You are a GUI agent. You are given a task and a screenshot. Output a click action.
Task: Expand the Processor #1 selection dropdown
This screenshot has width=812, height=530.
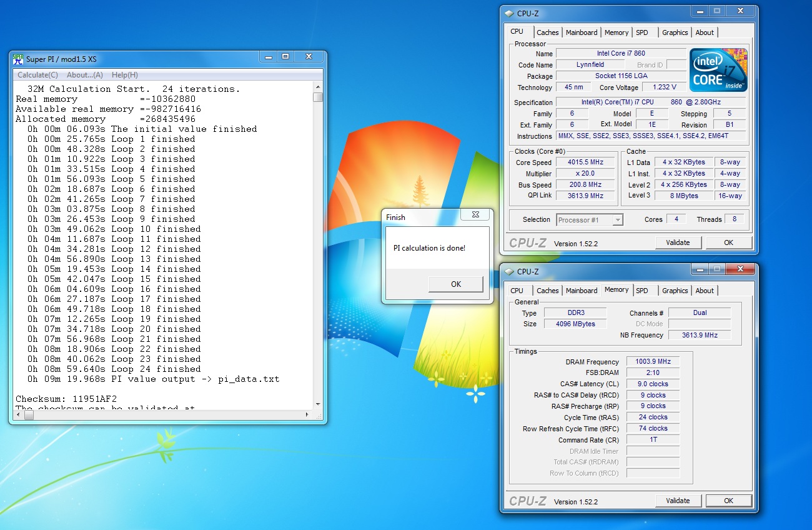[x=618, y=219]
